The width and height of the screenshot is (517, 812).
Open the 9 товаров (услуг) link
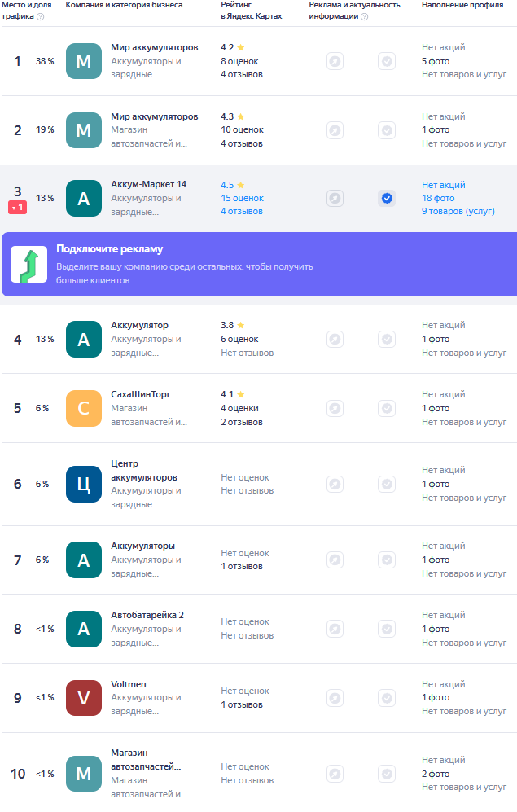pos(458,211)
